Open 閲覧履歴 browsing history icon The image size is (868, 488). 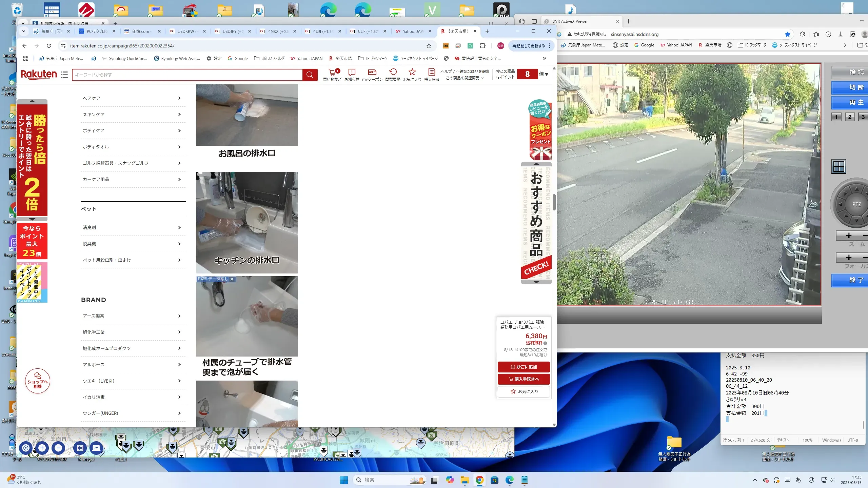[393, 72]
